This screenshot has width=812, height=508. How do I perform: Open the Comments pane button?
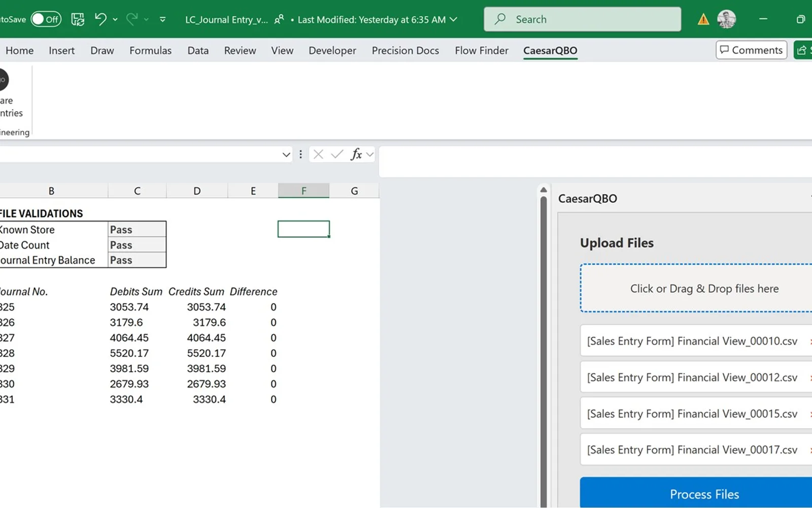751,50
